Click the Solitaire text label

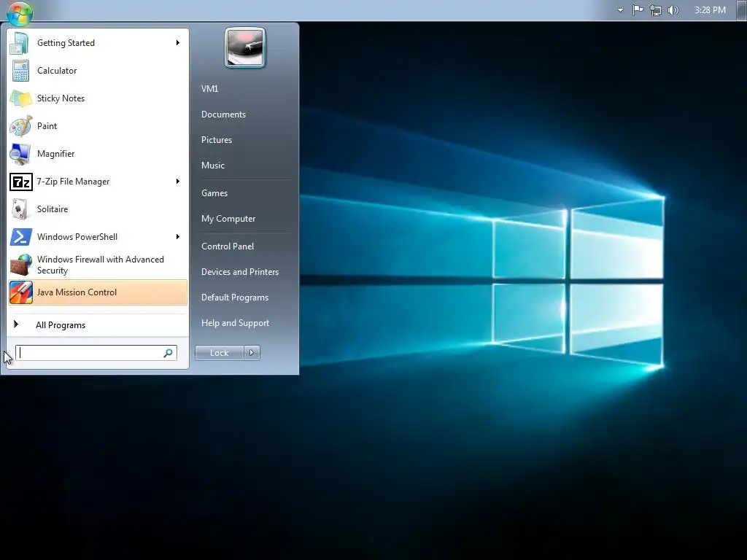coord(53,209)
